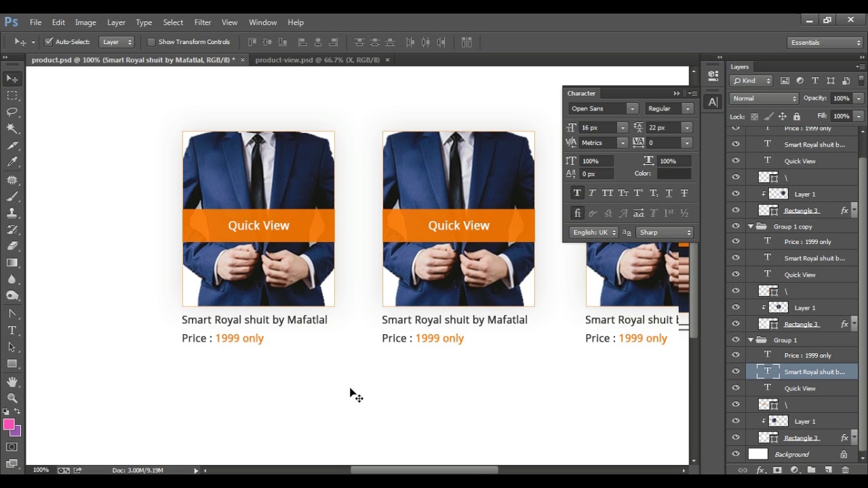868x488 pixels.
Task: Apply Strikethrough style in Character panel
Action: coord(685,193)
